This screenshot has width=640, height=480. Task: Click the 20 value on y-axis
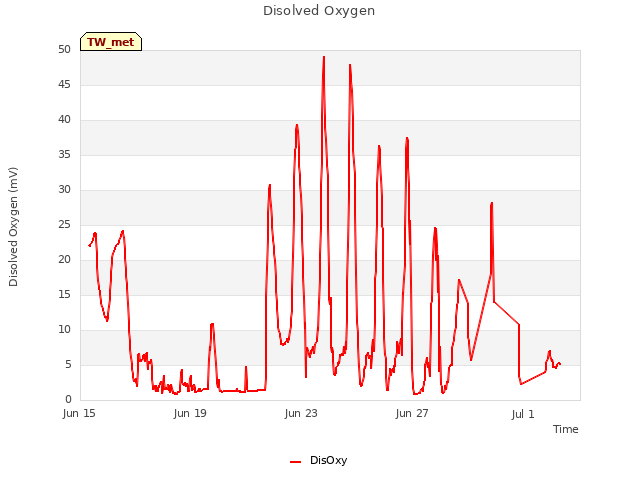tap(64, 260)
